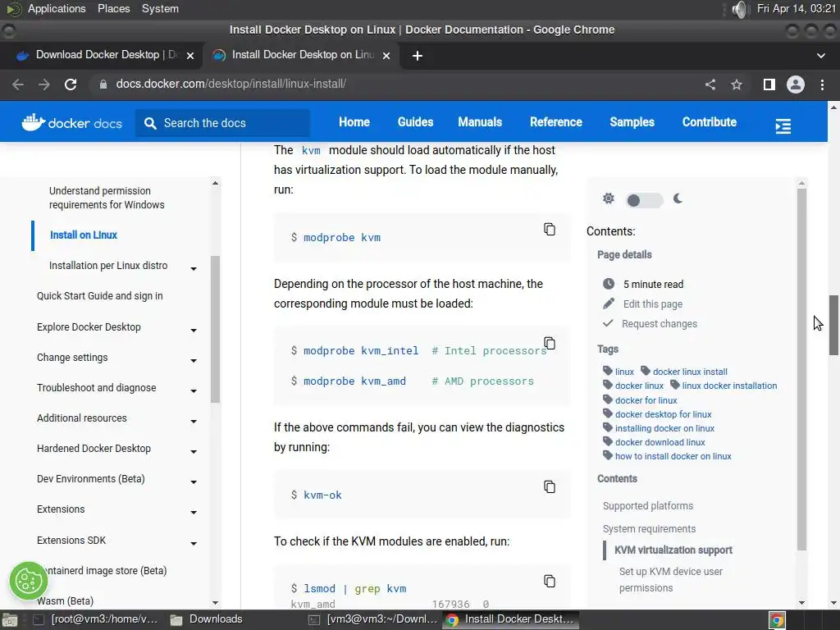
Task: Open a new browser tab
Action: (418, 56)
